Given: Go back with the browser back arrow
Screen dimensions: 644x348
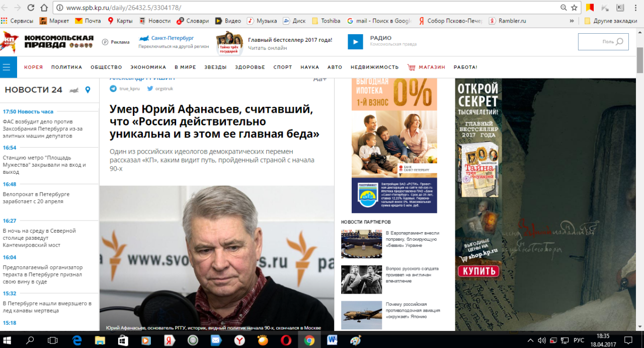Looking at the screenshot, I should click(5, 8).
